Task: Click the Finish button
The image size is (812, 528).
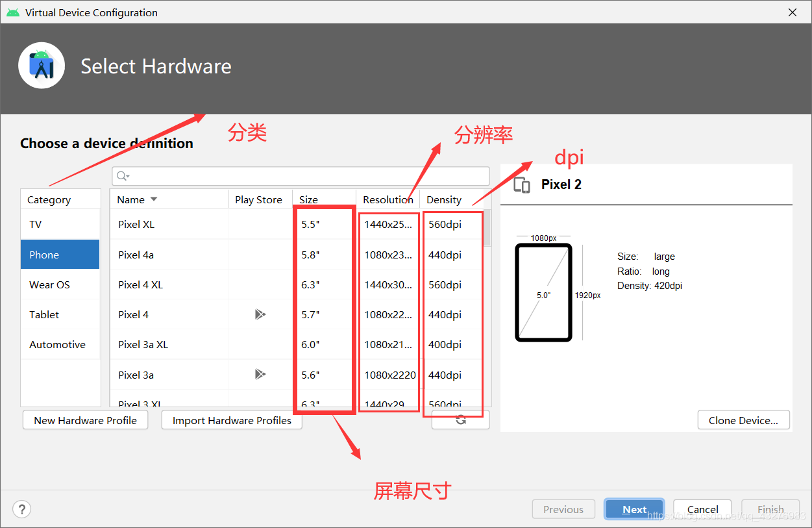Action: click(770, 509)
